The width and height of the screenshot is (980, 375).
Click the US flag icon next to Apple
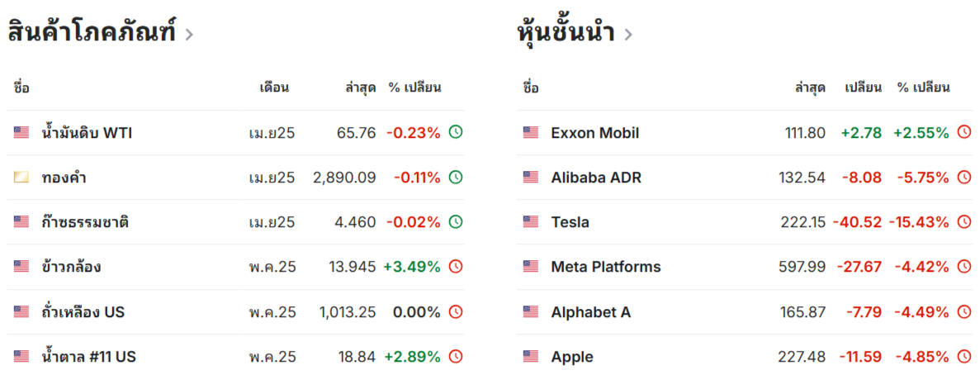click(x=531, y=356)
